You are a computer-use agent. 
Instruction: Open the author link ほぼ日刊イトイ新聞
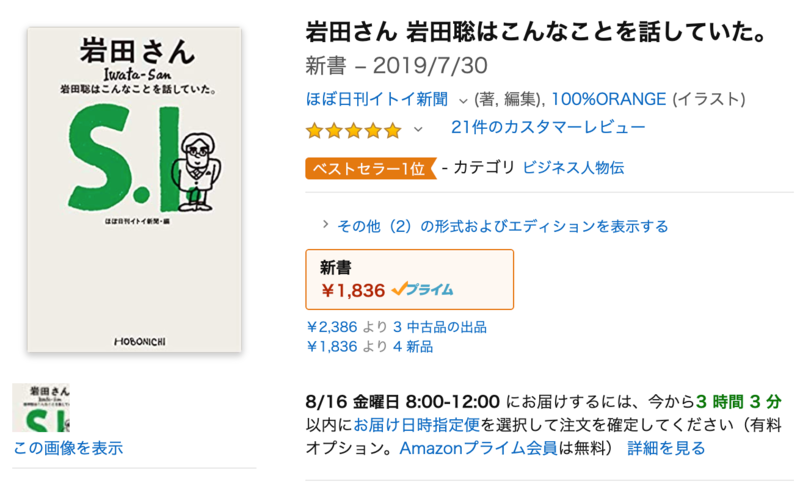pos(378,99)
